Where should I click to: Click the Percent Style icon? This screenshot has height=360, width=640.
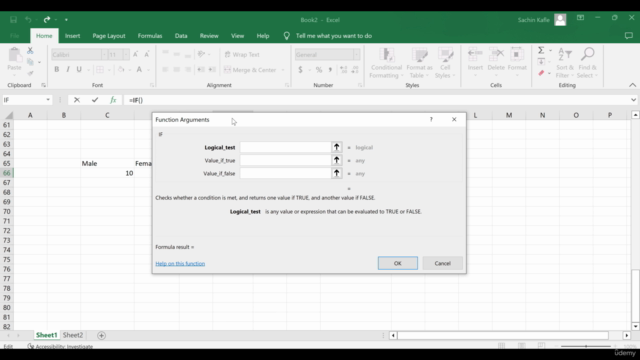tap(319, 70)
